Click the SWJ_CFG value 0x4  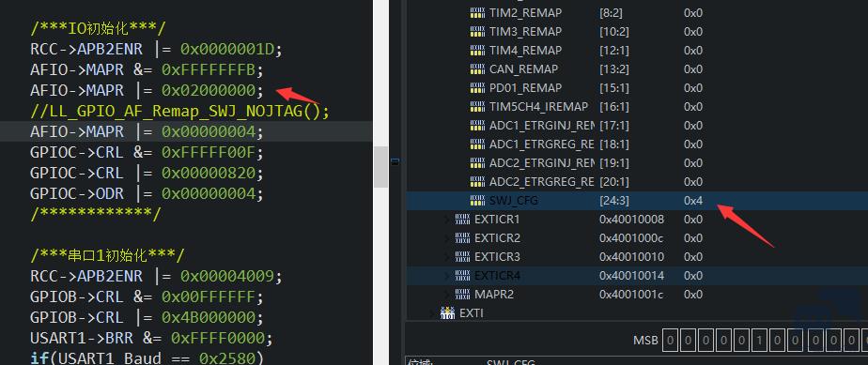693,201
